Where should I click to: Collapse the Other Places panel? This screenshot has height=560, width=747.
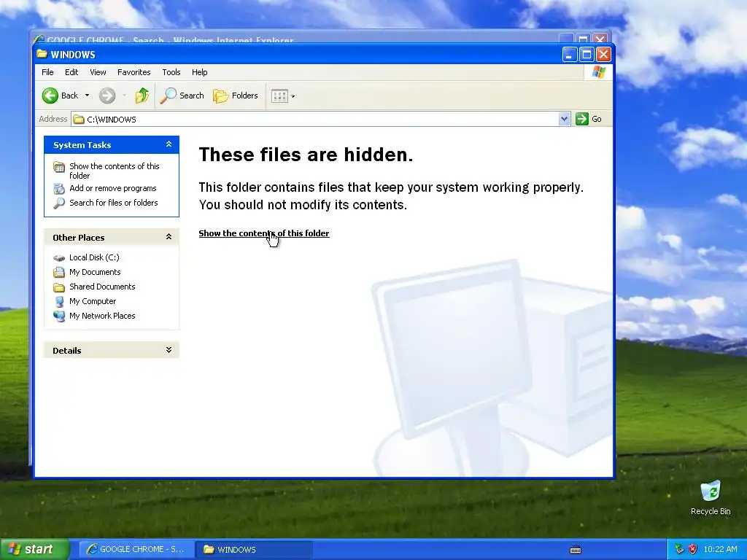[169, 237]
